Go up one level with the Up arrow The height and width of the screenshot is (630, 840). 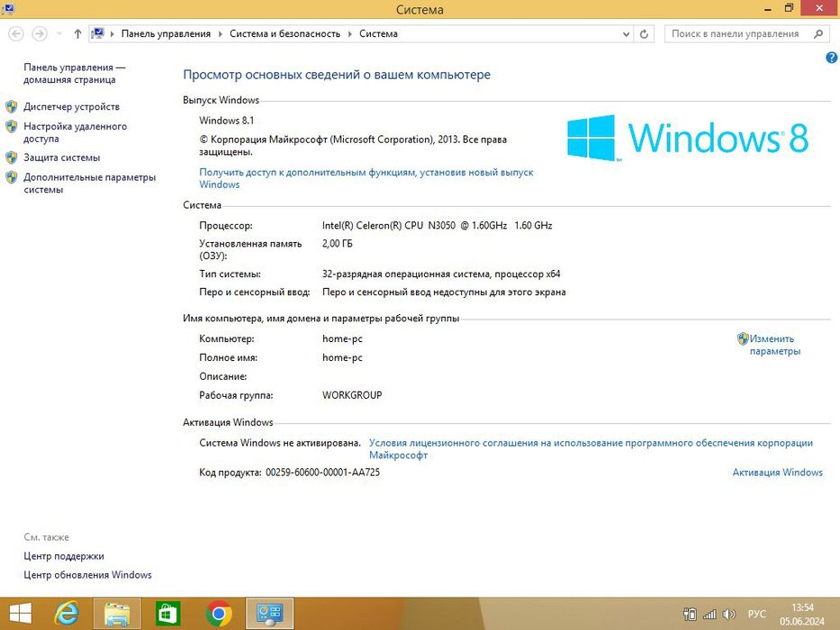point(77,34)
